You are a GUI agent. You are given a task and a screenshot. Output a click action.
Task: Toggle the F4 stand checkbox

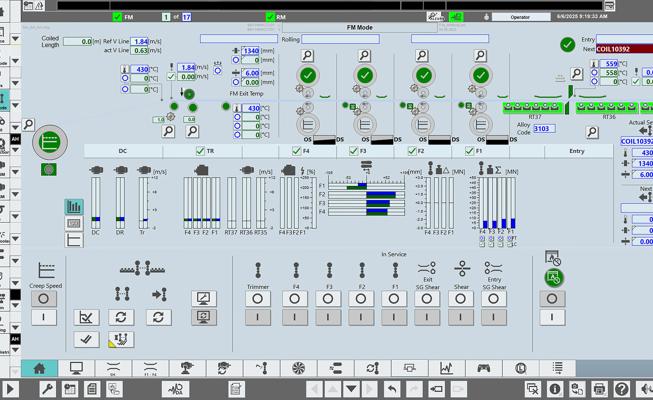297,151
